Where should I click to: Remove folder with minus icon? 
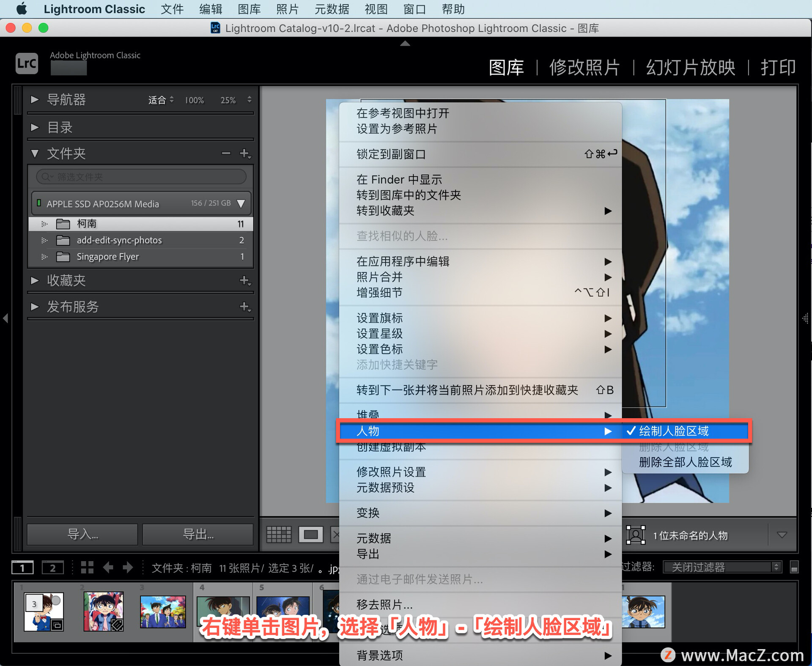(226, 153)
